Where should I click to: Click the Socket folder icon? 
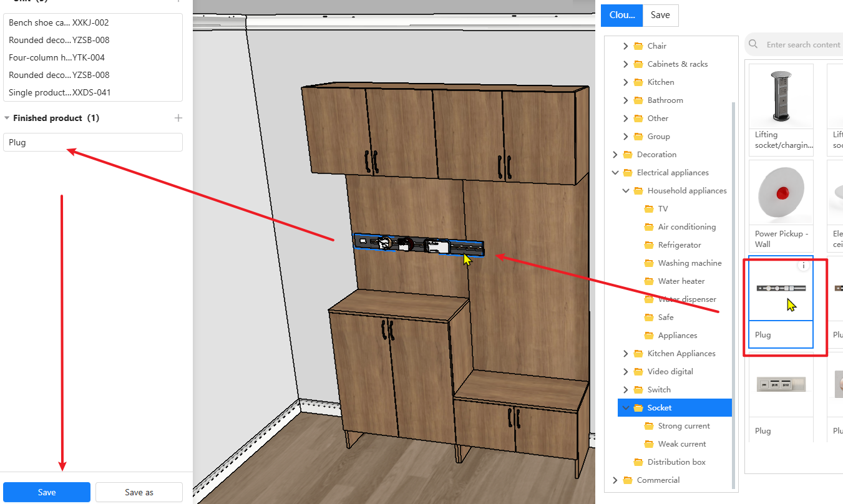click(x=638, y=408)
